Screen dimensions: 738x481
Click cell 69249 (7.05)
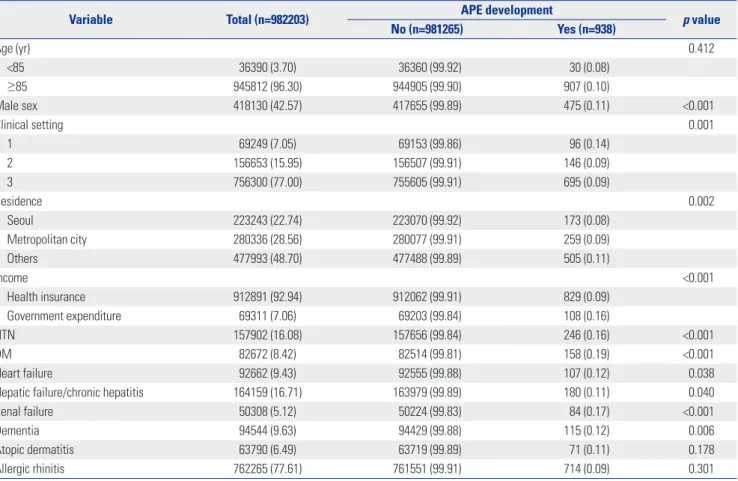coord(267,144)
